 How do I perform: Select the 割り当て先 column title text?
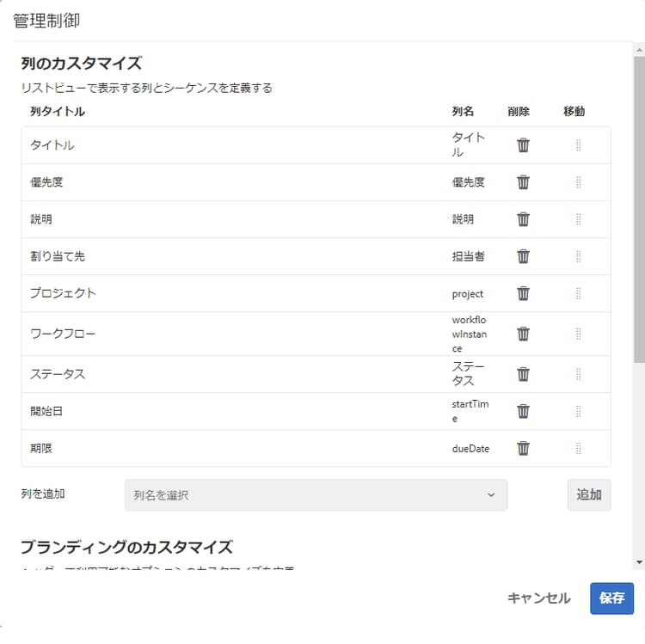point(57,256)
